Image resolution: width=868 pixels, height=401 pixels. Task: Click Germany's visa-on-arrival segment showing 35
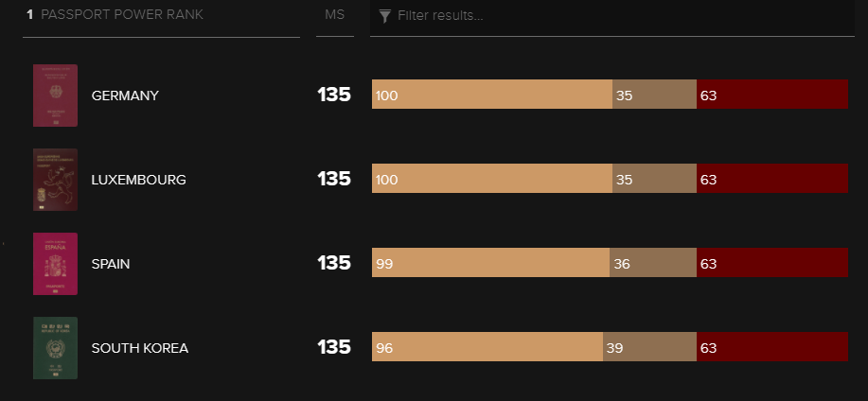coord(654,94)
